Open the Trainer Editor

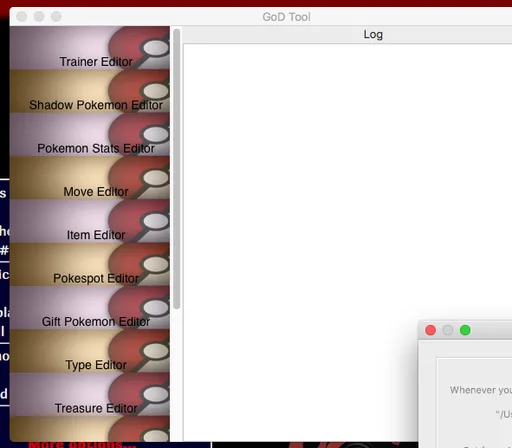(90, 48)
